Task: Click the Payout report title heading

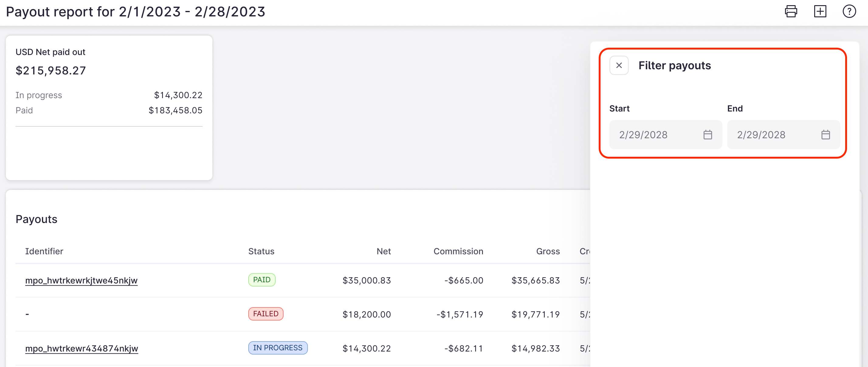Action: [136, 12]
